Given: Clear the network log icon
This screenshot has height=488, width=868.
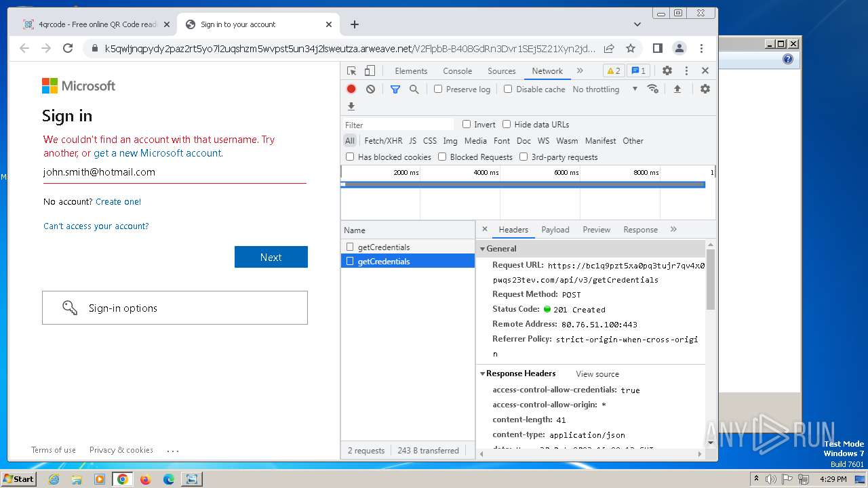Looking at the screenshot, I should 370,89.
